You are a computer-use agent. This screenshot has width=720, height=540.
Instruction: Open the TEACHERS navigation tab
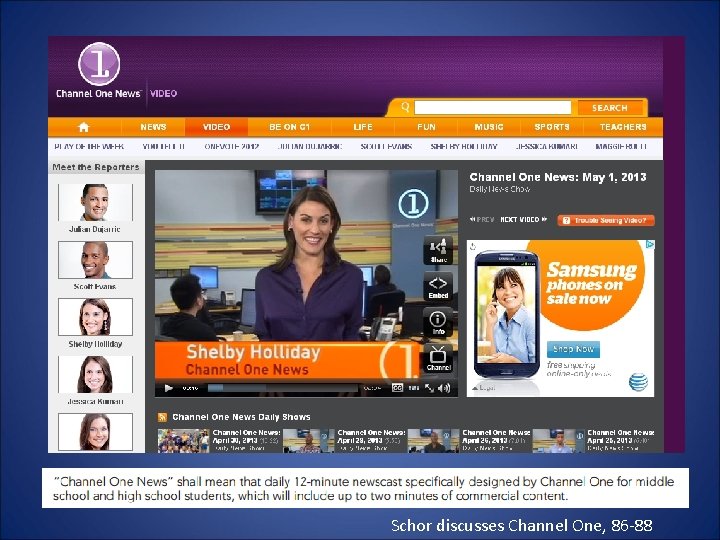[x=623, y=127]
